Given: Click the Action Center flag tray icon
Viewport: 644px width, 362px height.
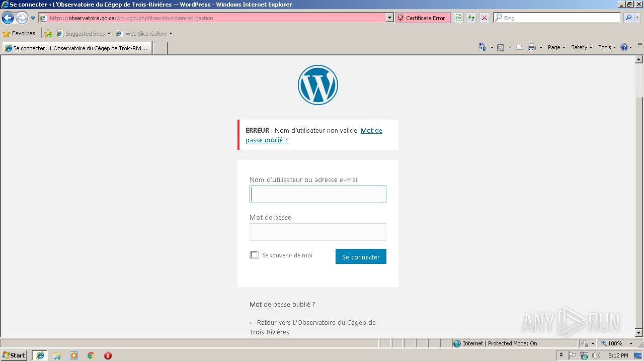Looking at the screenshot, I should point(573,355).
